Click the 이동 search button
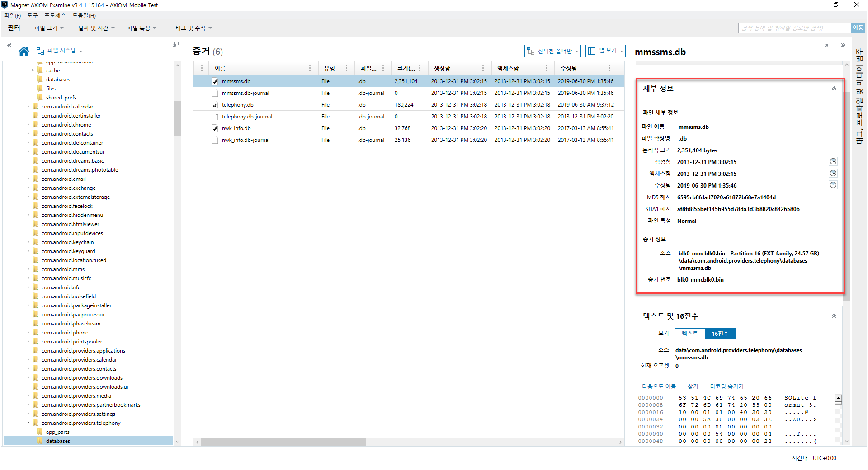Screen dimensions: 868x470 (x=858, y=28)
